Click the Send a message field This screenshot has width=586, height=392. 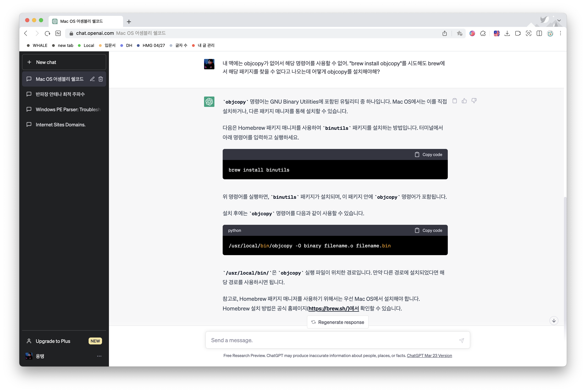tap(332, 340)
